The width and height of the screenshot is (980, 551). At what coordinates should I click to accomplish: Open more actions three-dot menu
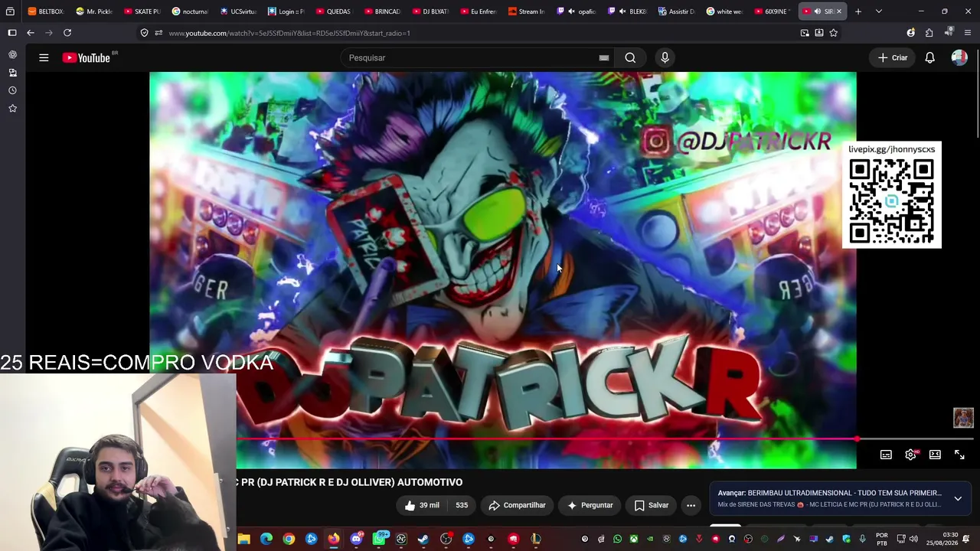pos(691,505)
